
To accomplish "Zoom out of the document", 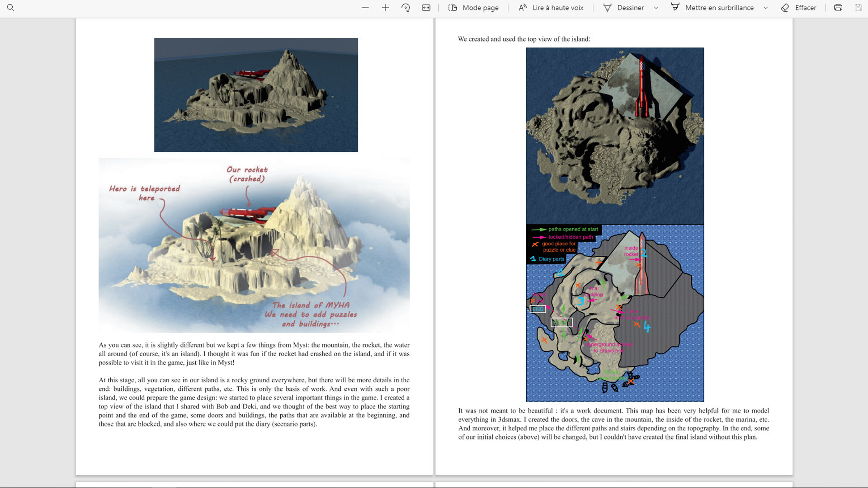I will coord(364,8).
